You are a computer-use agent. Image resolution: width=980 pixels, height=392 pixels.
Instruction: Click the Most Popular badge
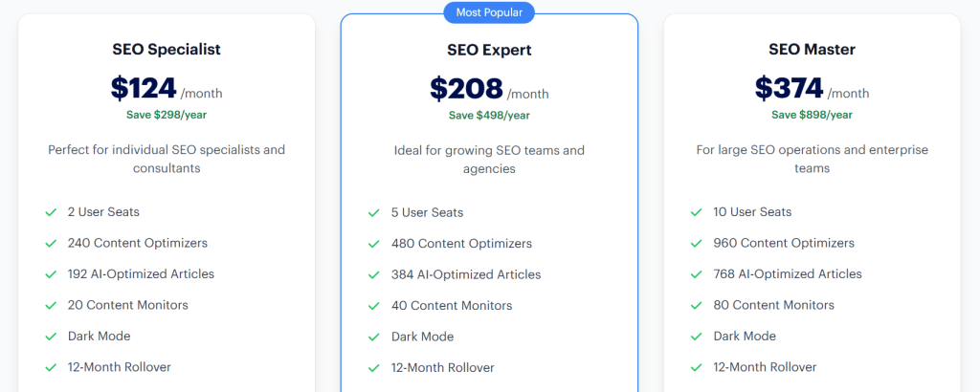(489, 12)
